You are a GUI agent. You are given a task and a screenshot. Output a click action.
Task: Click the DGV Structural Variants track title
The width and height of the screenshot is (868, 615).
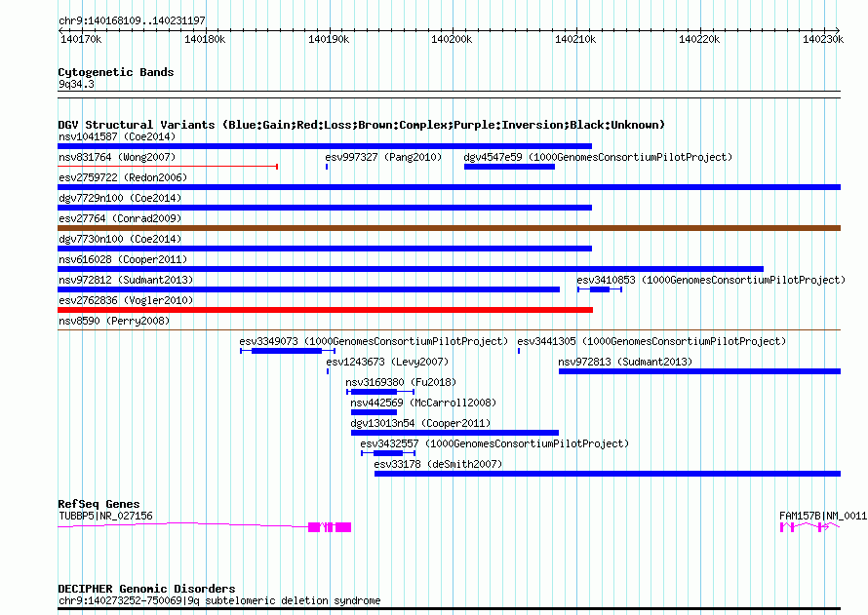click(x=361, y=125)
